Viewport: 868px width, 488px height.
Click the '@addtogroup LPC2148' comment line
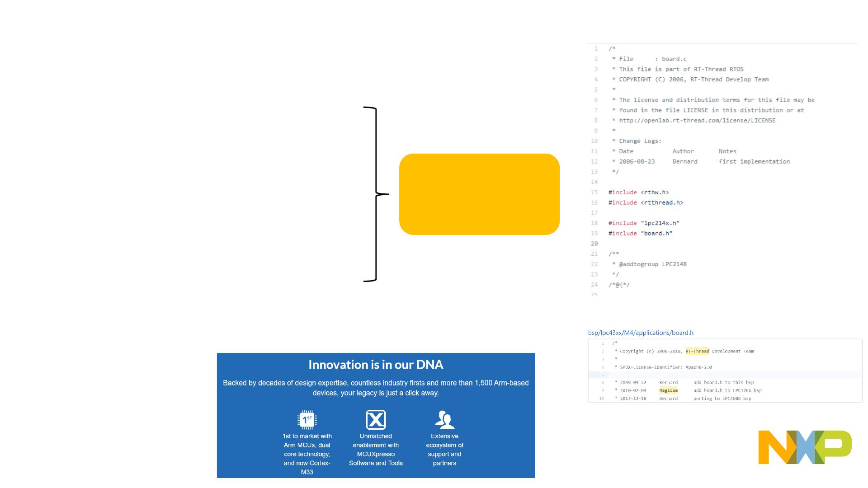652,264
